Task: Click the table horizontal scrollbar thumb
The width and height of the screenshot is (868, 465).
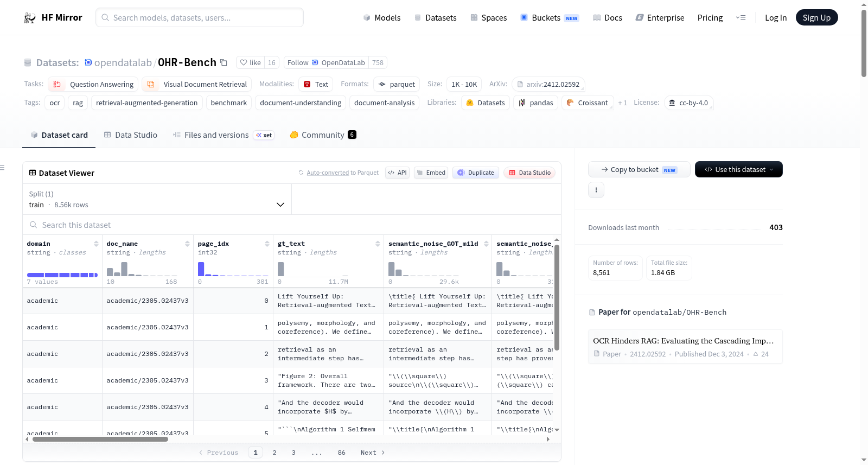Action: [x=100, y=439]
